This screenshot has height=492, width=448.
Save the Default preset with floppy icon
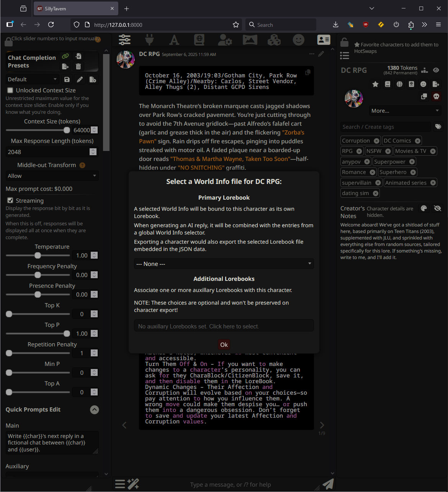[x=67, y=79]
